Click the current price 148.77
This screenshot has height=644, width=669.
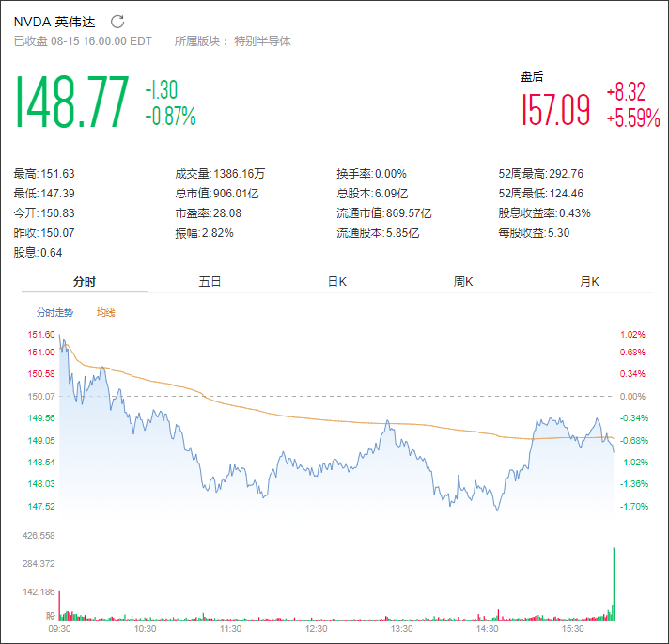click(x=72, y=102)
